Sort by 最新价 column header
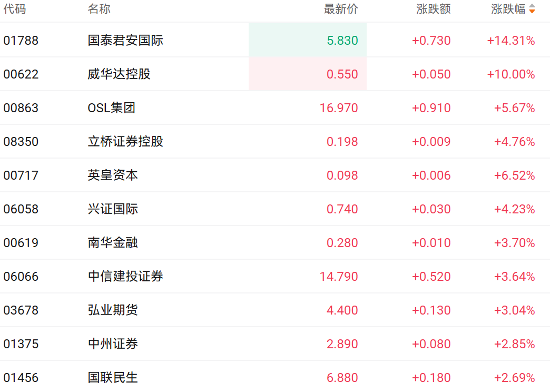Image resolution: width=550 pixels, height=392 pixels. click(340, 9)
